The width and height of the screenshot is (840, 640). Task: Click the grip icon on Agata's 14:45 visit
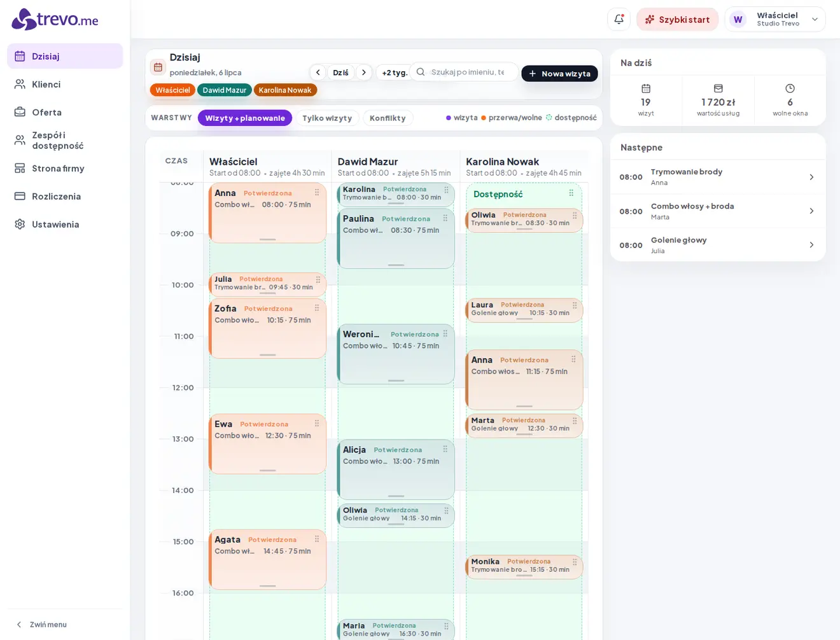pyautogui.click(x=317, y=539)
